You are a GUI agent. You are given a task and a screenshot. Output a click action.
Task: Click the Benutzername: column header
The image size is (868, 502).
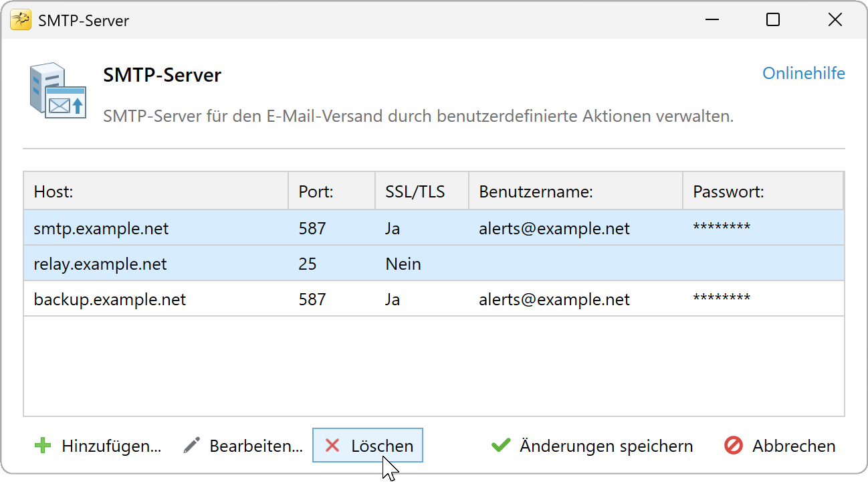tap(576, 191)
